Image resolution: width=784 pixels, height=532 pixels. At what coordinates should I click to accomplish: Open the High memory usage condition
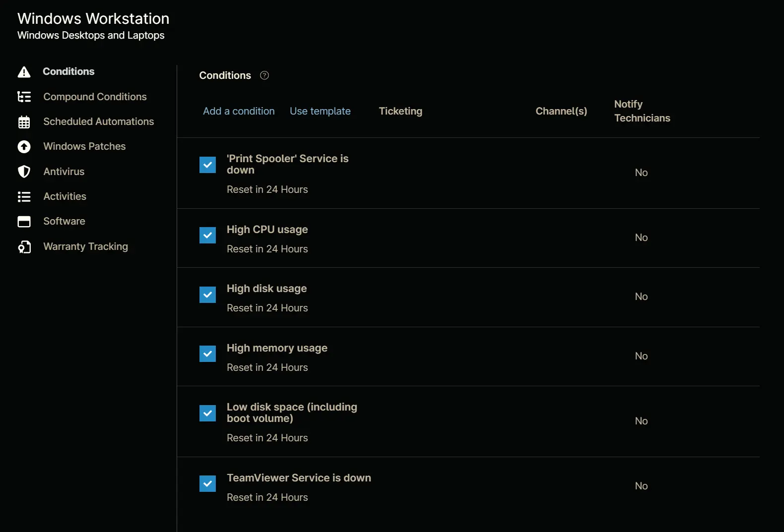pyautogui.click(x=277, y=348)
